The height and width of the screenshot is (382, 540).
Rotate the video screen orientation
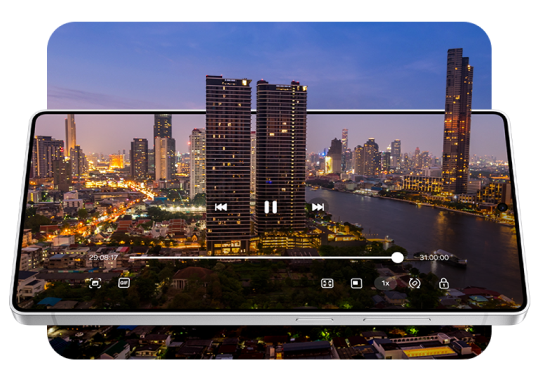coord(415,283)
